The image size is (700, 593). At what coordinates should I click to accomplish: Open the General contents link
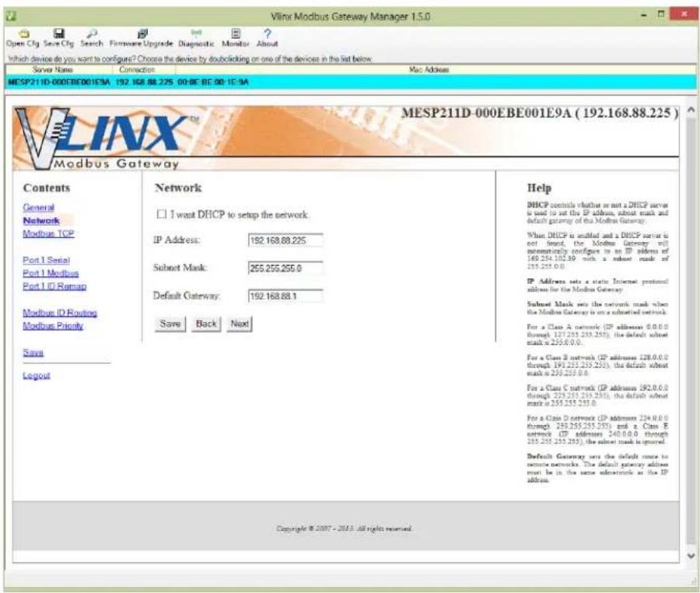tap(38, 207)
